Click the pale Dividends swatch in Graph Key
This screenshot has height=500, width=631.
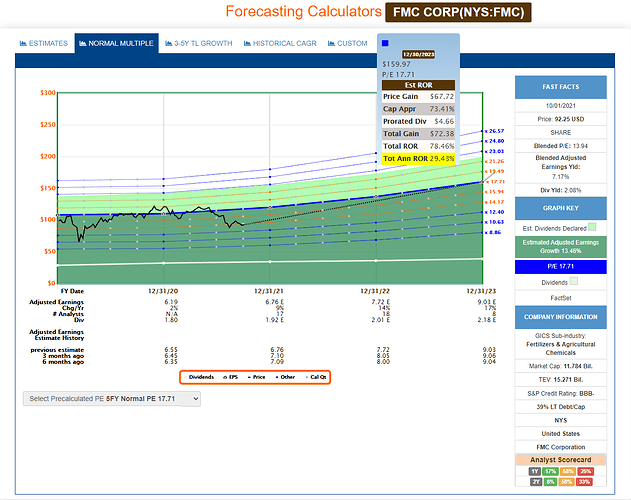(x=574, y=281)
